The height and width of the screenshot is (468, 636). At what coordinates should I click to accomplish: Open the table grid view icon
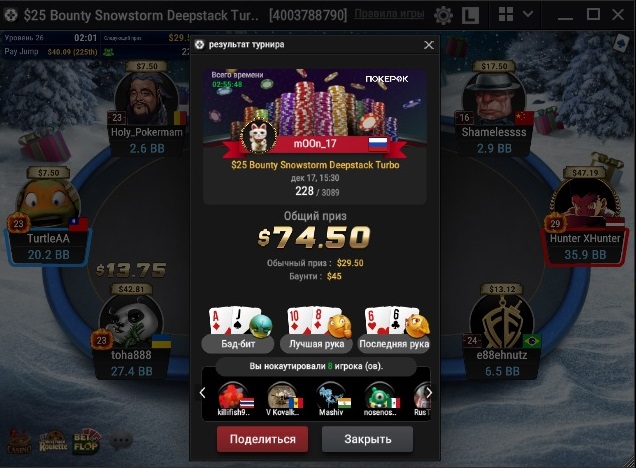(x=506, y=14)
